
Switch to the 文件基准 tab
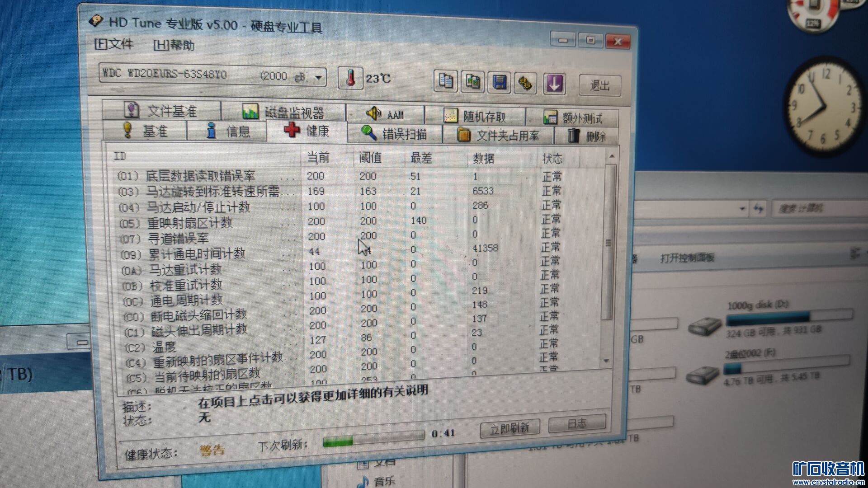(x=161, y=111)
